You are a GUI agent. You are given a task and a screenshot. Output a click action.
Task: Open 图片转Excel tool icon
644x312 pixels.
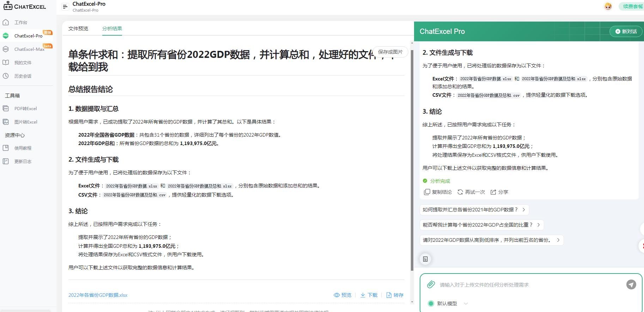[x=6, y=122]
